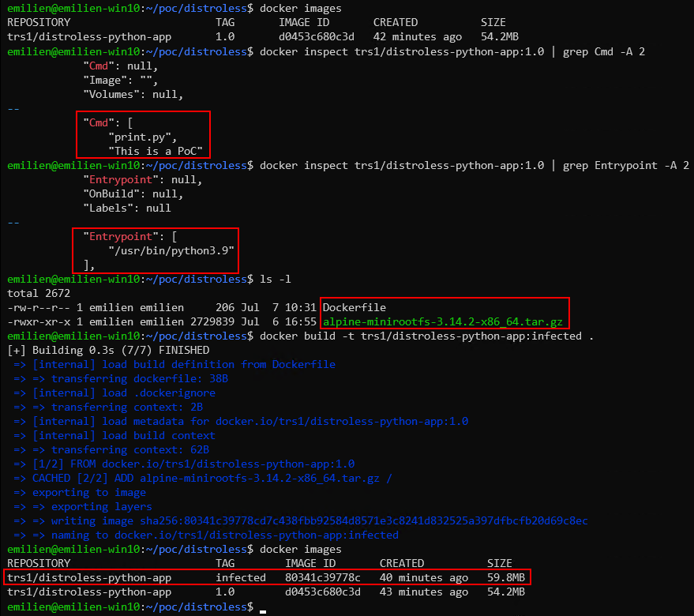Click the "/usr/bin/python3.9" entrypoint string
Viewport: 694px width, 616px height.
(x=171, y=250)
